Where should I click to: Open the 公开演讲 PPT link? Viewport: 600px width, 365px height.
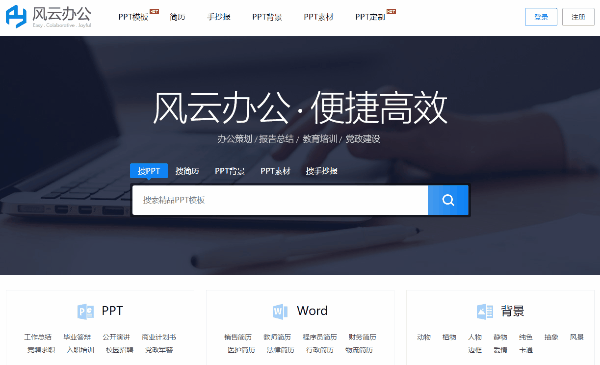click(116, 337)
